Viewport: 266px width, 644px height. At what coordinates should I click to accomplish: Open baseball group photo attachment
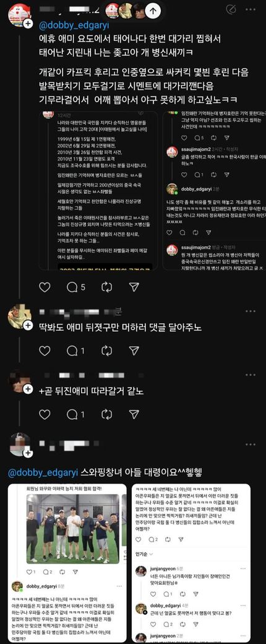[73, 528]
